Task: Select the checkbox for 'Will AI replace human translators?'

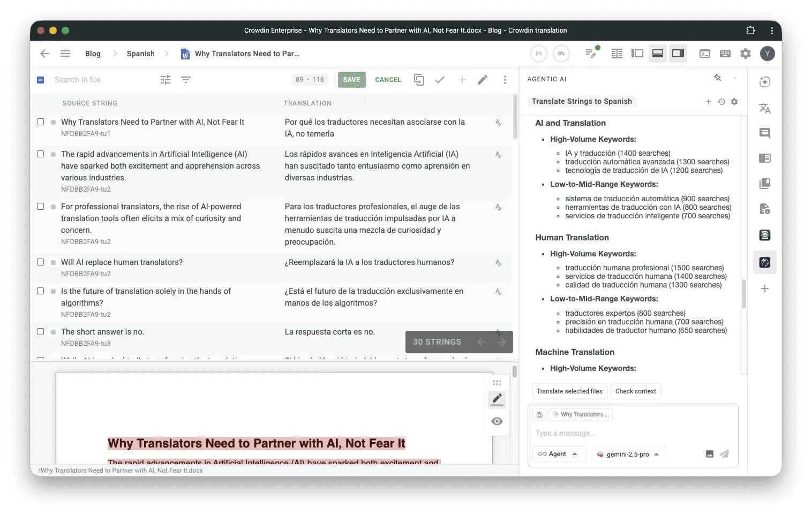Action: [x=41, y=262]
